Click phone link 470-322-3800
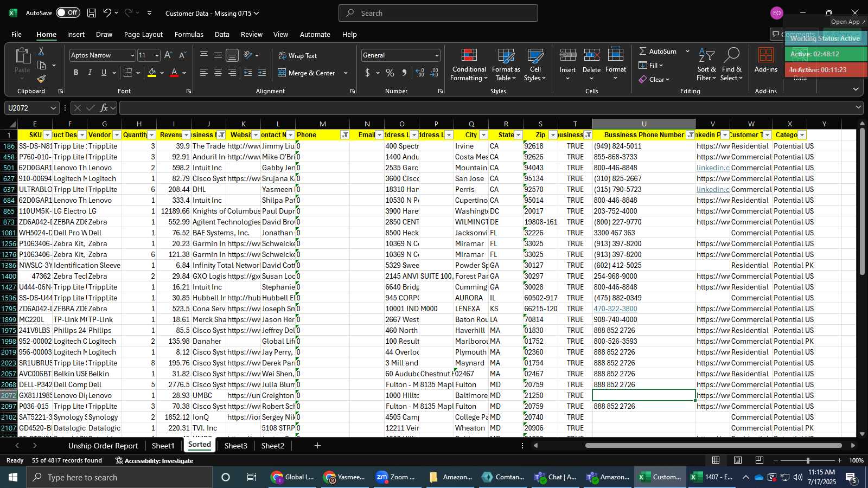The height and width of the screenshot is (488, 868). tap(615, 309)
